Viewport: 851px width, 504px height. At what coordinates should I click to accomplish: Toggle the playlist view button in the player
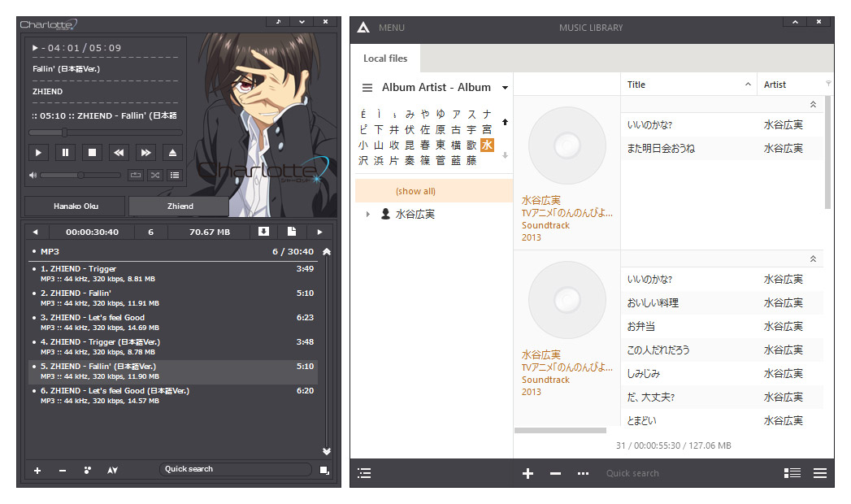[174, 176]
